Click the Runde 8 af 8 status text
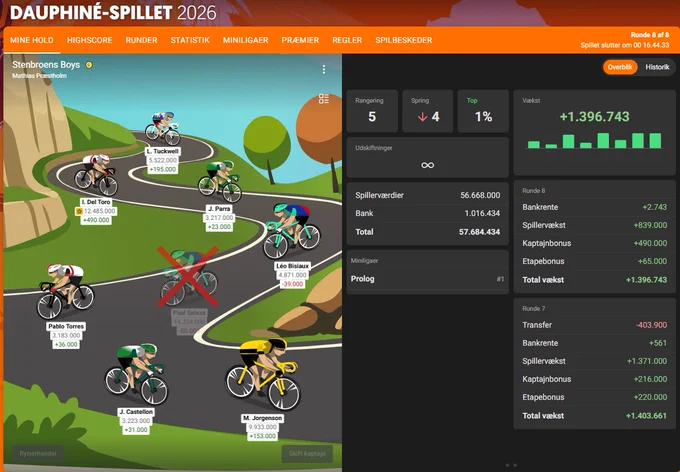The width and height of the screenshot is (680, 472). coord(650,35)
